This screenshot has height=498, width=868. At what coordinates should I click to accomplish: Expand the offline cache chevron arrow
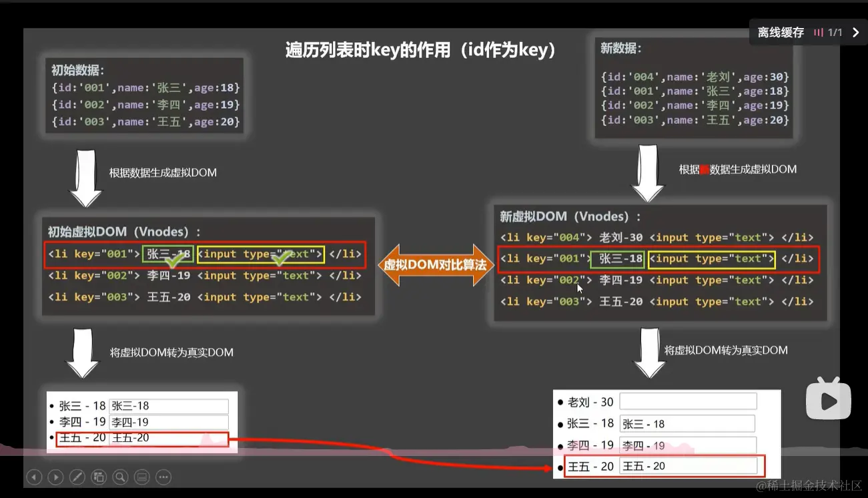click(857, 31)
